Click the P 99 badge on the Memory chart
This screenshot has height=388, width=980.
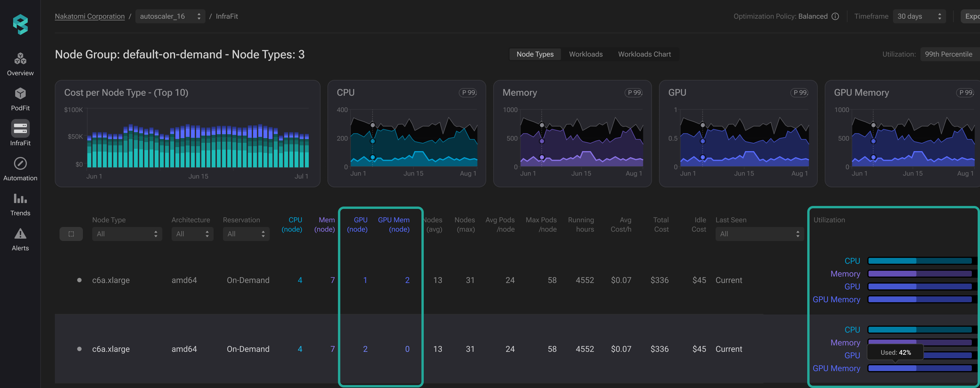coord(634,92)
